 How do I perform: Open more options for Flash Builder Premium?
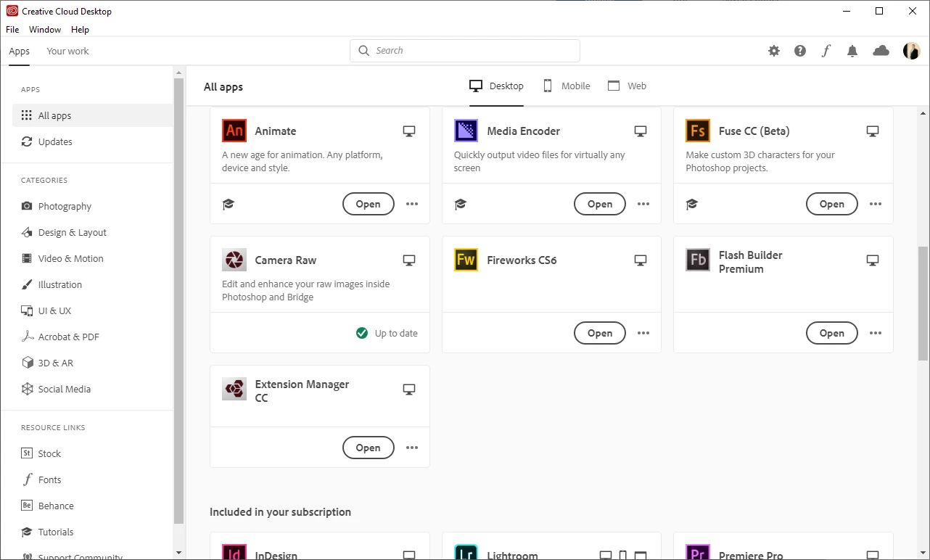[876, 333]
